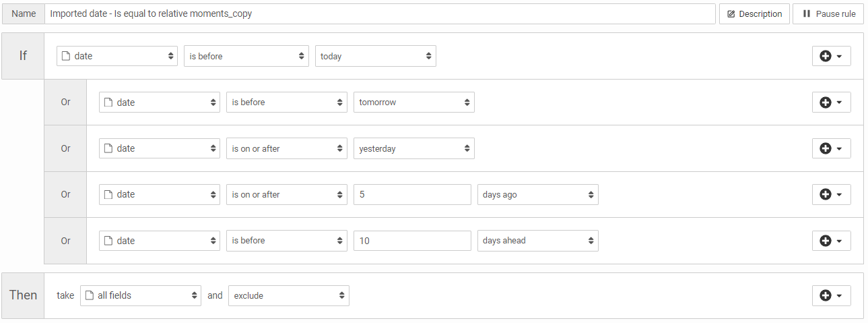Expand the 'days ahead' unit dropdown
Screen dimensions: 868x323
(537, 241)
